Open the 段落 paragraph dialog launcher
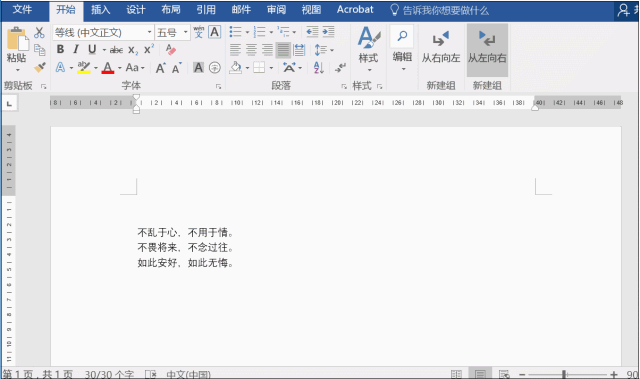The image size is (640, 379). 344,86
